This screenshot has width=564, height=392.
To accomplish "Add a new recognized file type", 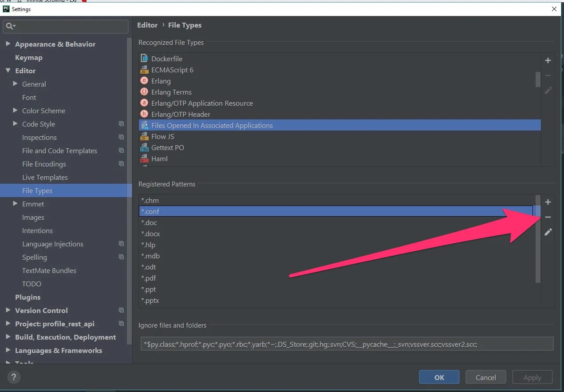I will click(548, 60).
